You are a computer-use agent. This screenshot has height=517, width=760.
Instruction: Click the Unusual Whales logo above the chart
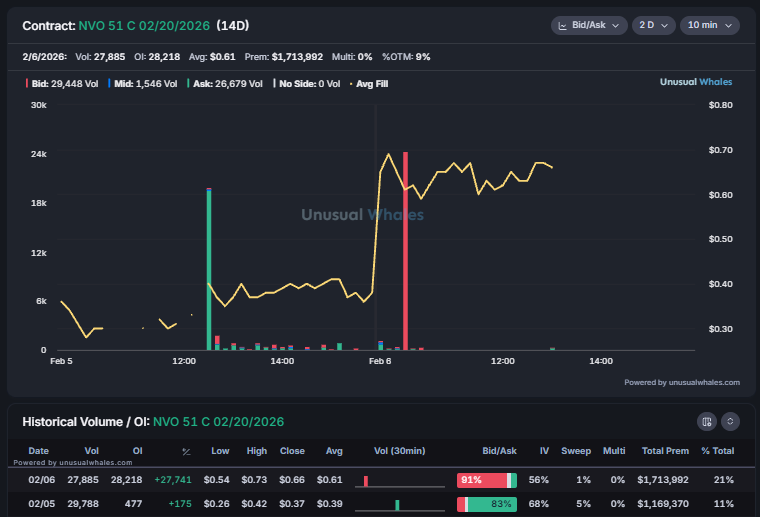click(x=699, y=82)
